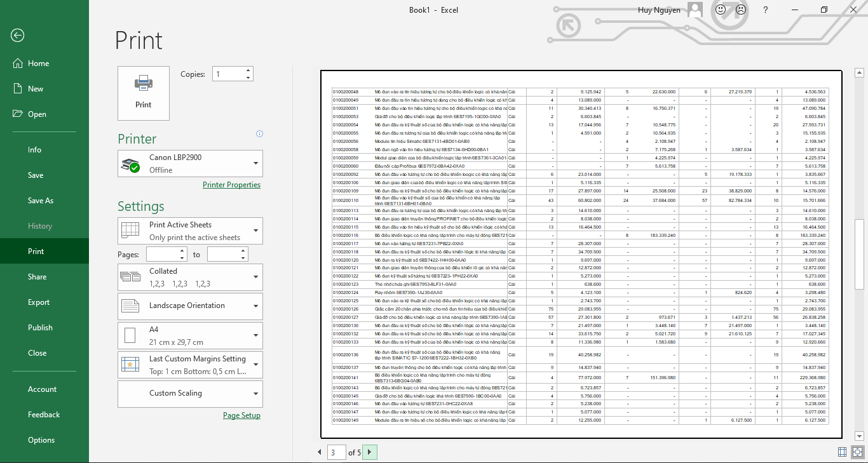The width and height of the screenshot is (868, 463).
Task: Select Save As in the sidebar
Action: (x=41, y=201)
